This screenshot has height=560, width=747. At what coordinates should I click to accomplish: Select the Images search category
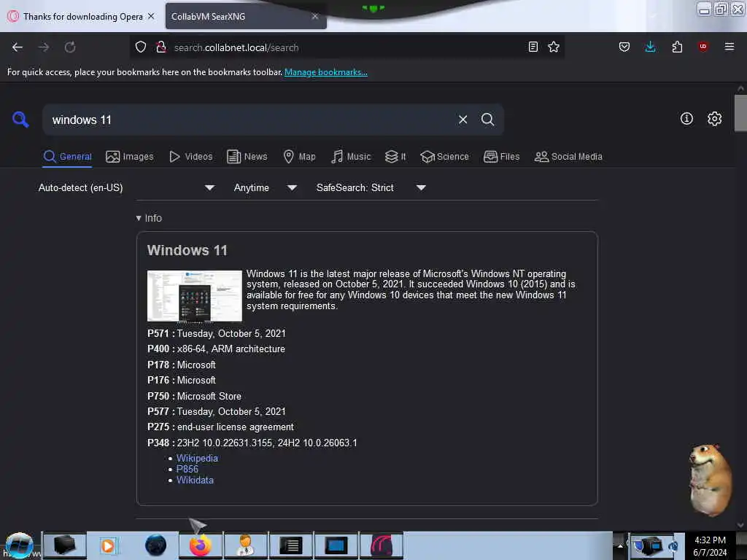130,157
